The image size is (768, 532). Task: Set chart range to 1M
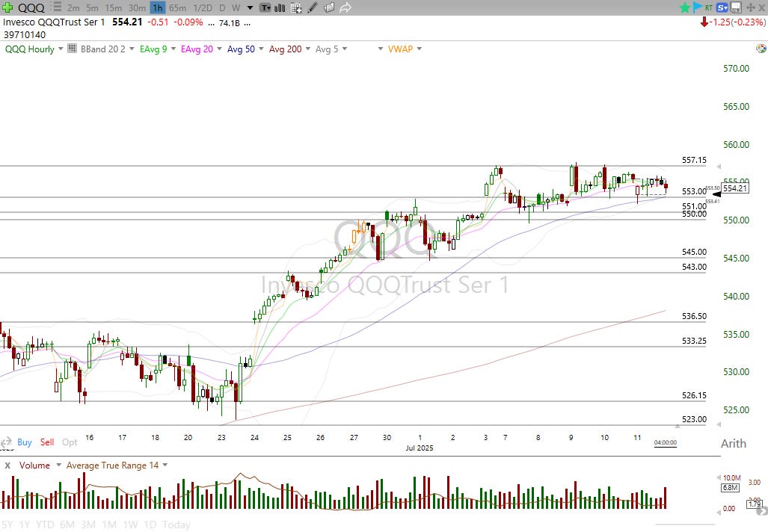[109, 525]
